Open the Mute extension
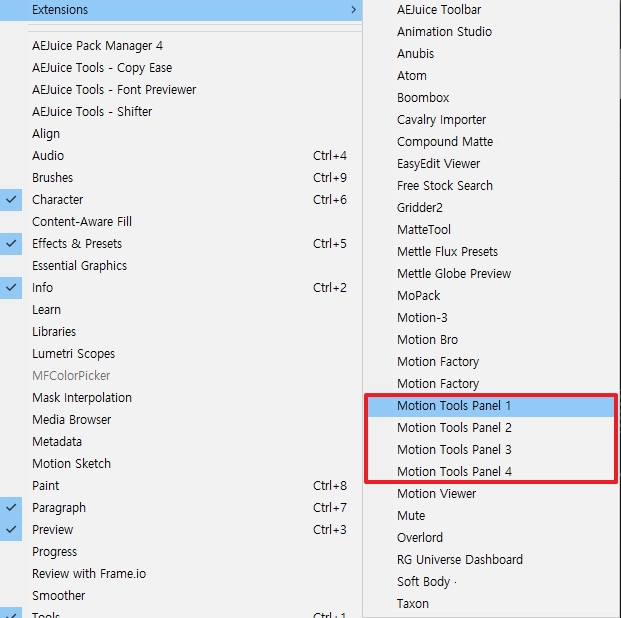This screenshot has width=621, height=618. 411,515
